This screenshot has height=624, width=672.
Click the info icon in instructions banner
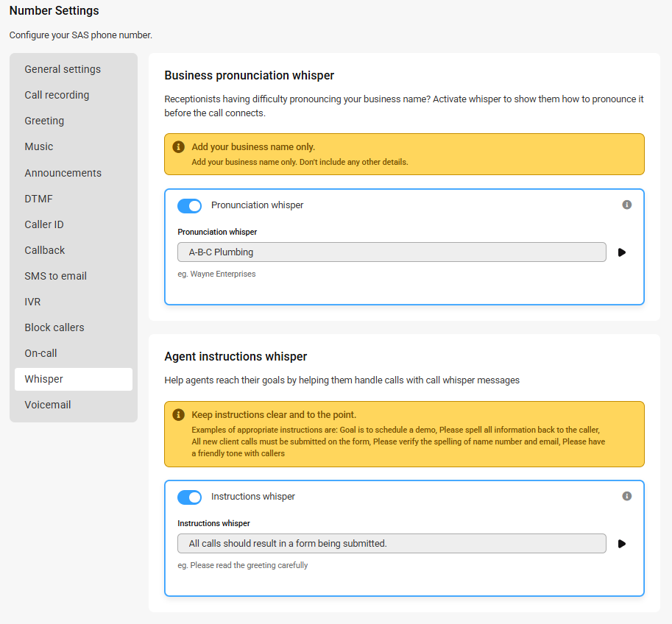tap(178, 415)
